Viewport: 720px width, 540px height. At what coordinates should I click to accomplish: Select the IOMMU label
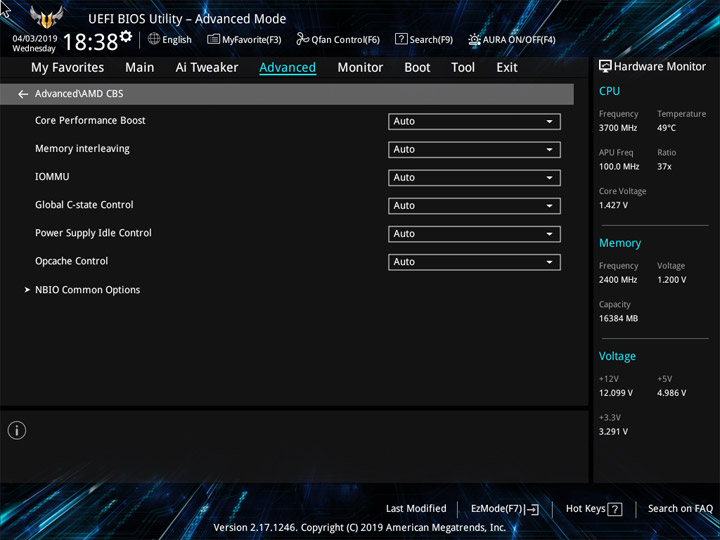click(x=52, y=176)
